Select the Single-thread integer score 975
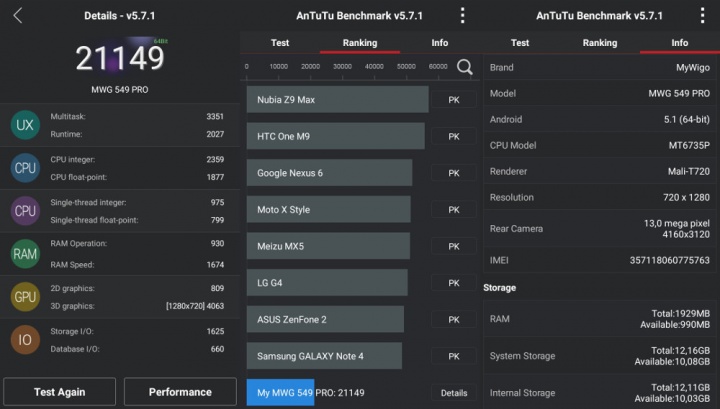The image size is (720, 409). click(217, 202)
